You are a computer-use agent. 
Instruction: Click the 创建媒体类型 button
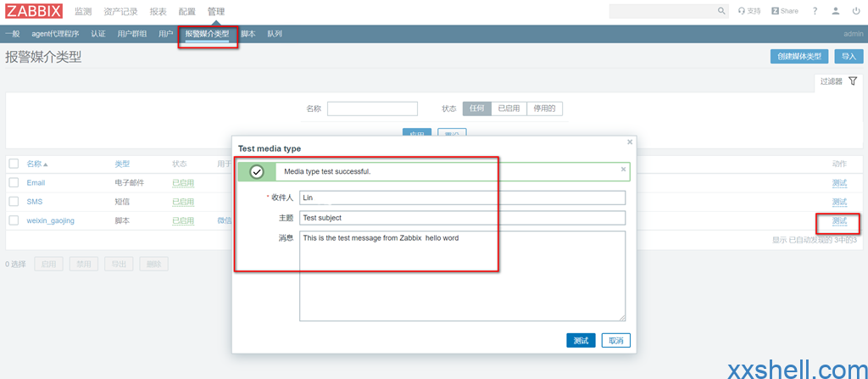pyautogui.click(x=799, y=57)
